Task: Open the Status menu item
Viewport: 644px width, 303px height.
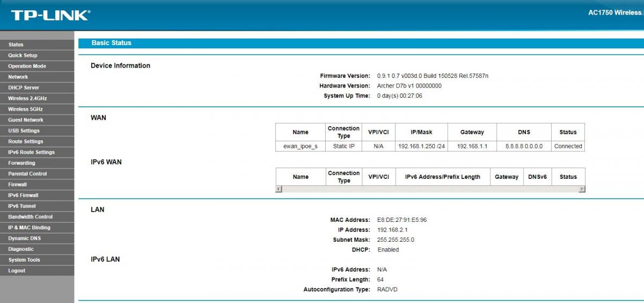Action: pos(37,45)
